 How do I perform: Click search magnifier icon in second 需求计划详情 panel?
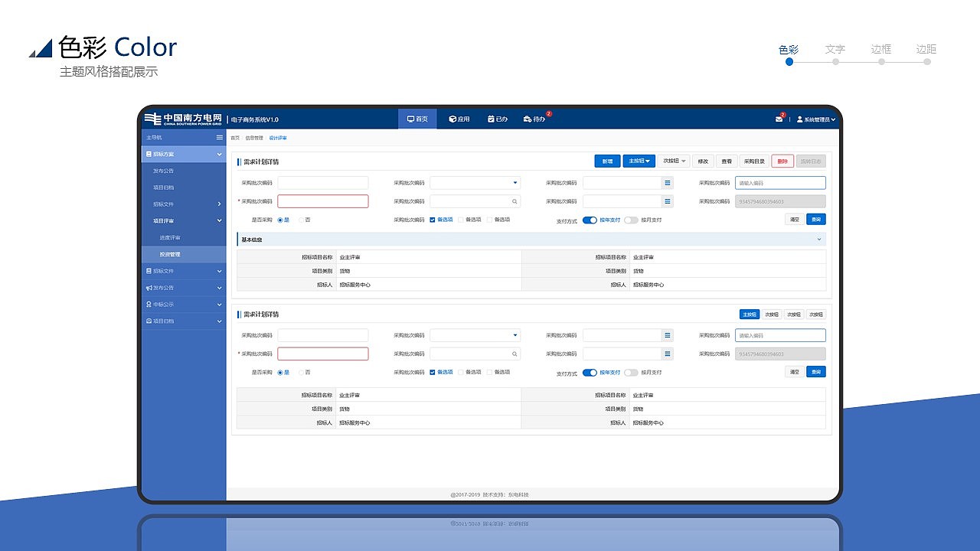(x=514, y=354)
